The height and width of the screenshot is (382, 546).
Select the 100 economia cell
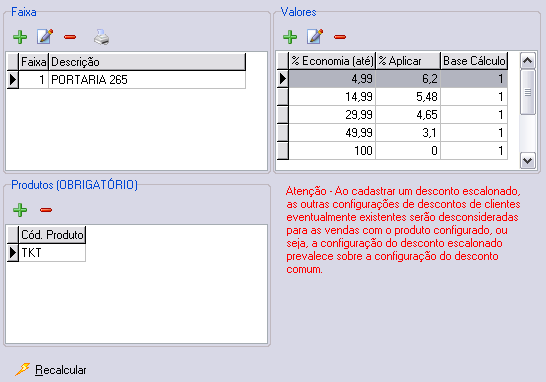coord(332,151)
